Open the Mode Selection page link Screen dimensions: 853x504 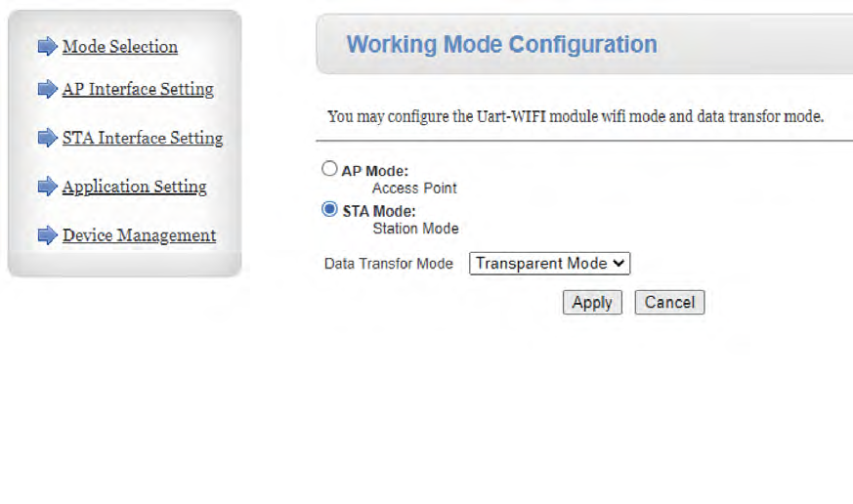120,47
